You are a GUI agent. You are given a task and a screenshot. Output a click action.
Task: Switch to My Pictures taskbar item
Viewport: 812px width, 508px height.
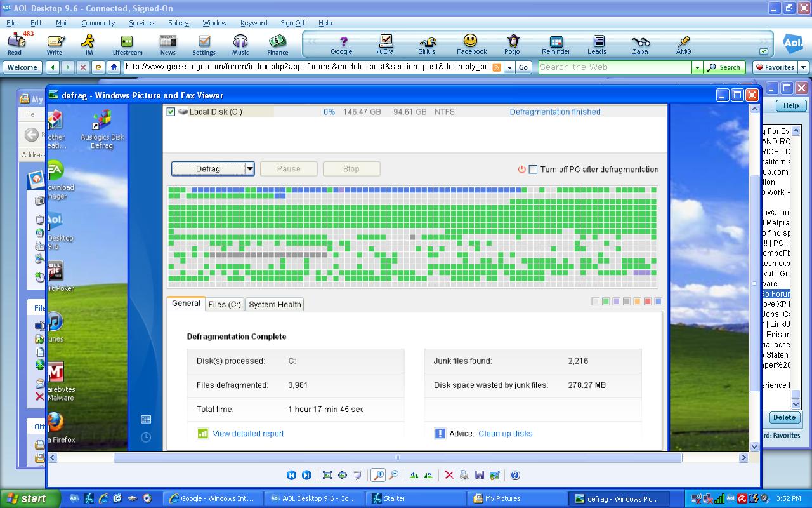pos(517,498)
